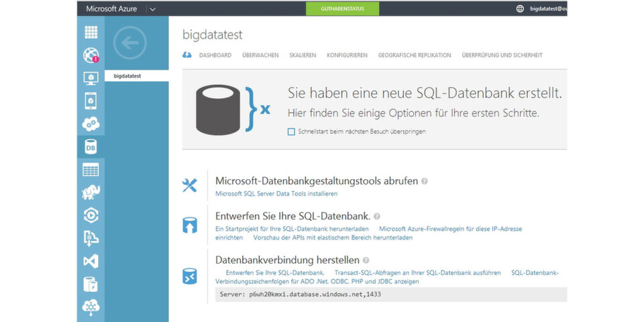Open Ein Startprojekt für Ihre SQL-Datenbank herunterladen link

coord(292,229)
